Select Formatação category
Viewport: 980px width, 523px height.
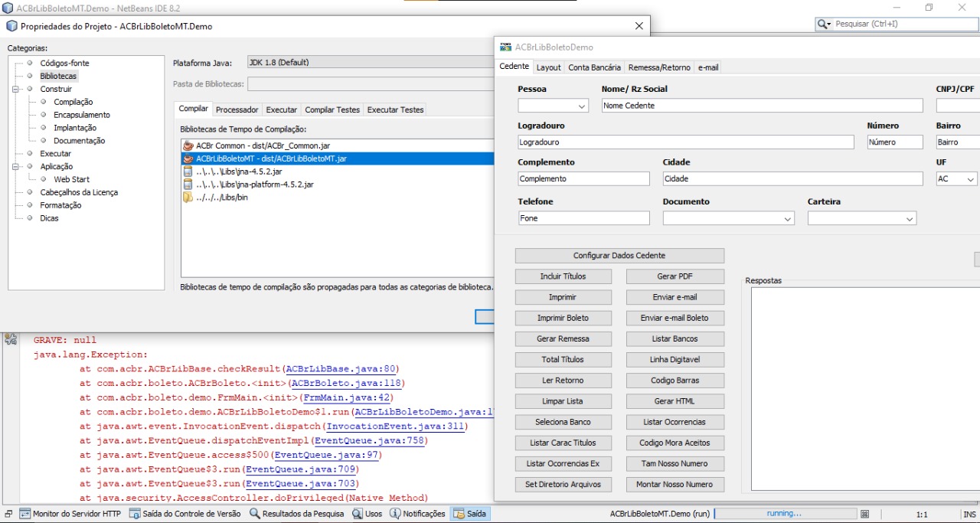click(60, 205)
